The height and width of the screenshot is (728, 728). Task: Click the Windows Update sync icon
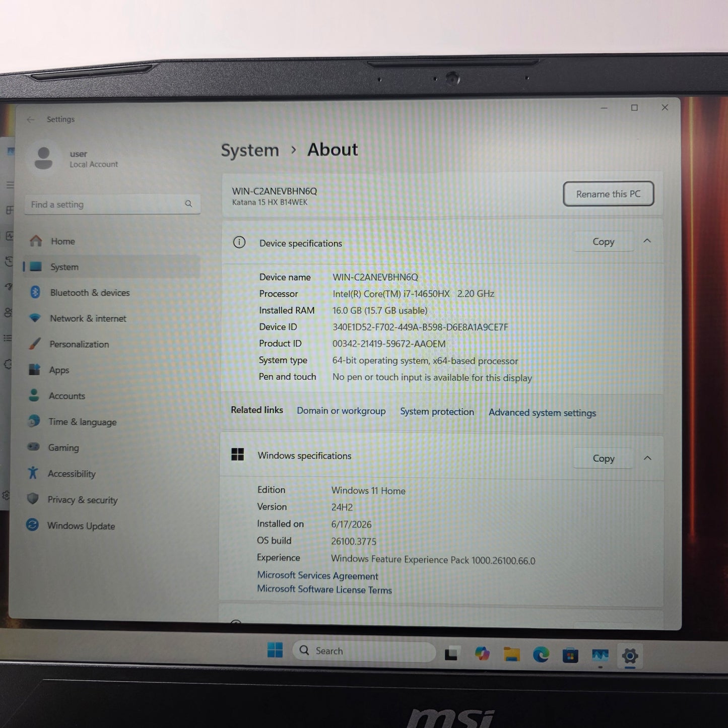point(32,525)
